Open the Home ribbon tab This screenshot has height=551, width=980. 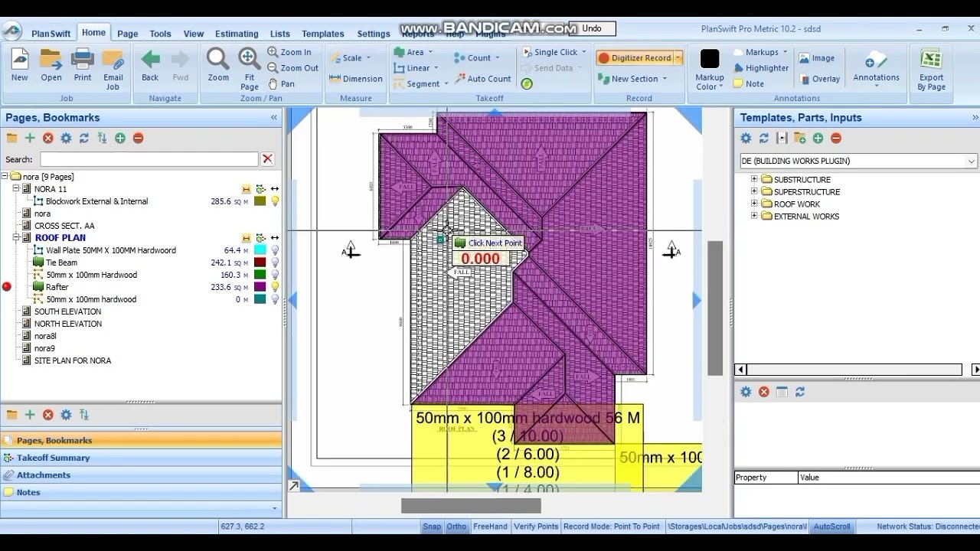pyautogui.click(x=93, y=33)
